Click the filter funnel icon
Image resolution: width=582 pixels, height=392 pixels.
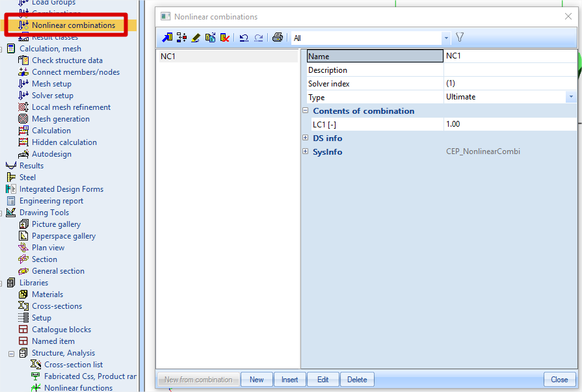pyautogui.click(x=460, y=38)
